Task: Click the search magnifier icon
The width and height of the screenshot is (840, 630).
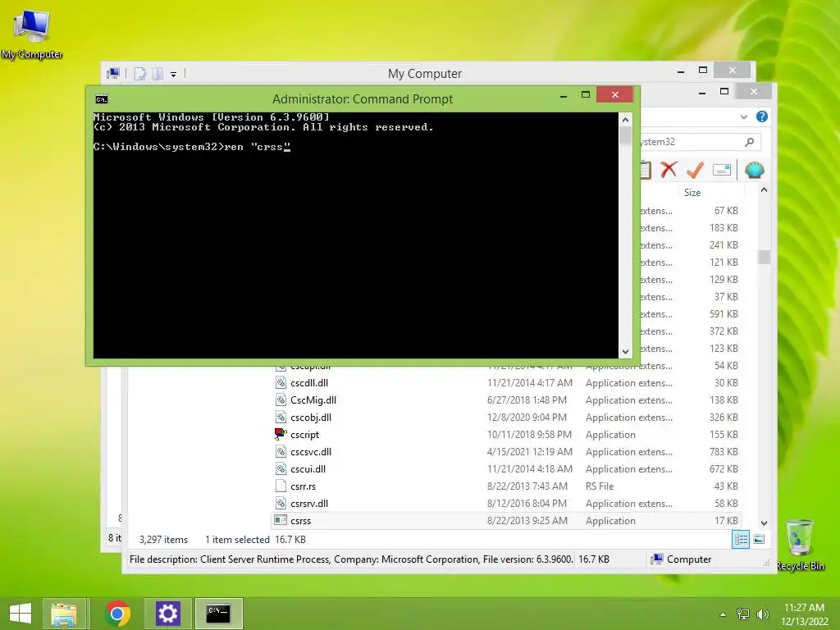Action: tap(750, 142)
